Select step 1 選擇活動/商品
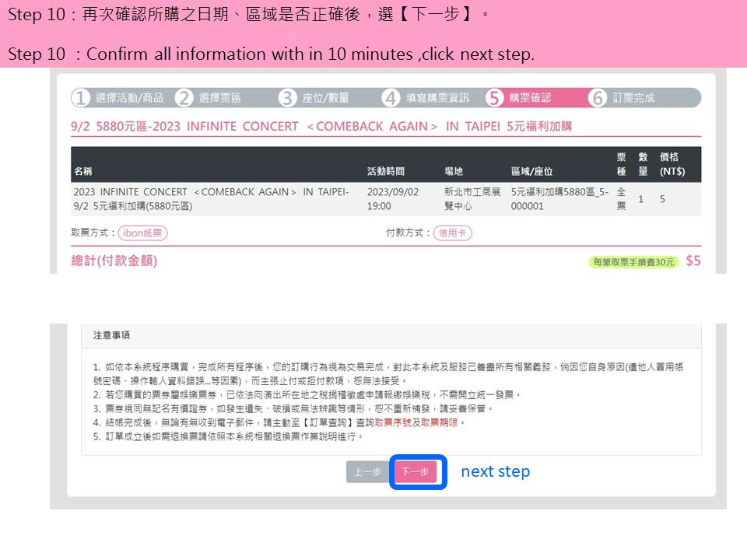This screenshot has width=747, height=560. click(x=118, y=98)
